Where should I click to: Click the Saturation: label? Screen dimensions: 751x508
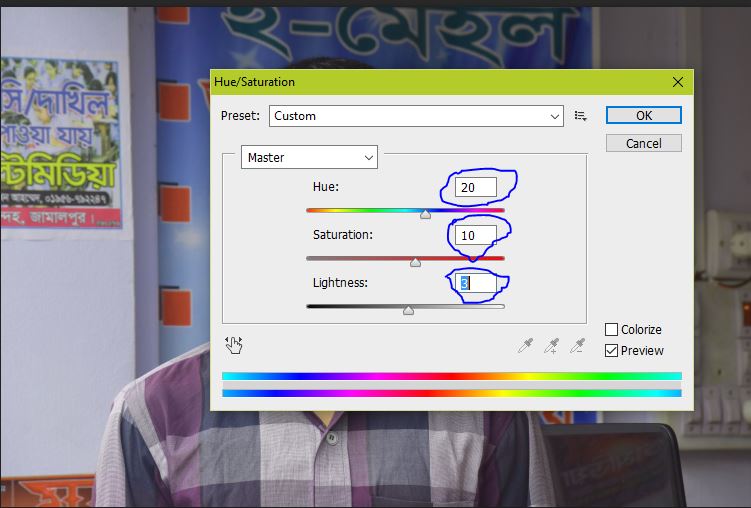coord(342,235)
